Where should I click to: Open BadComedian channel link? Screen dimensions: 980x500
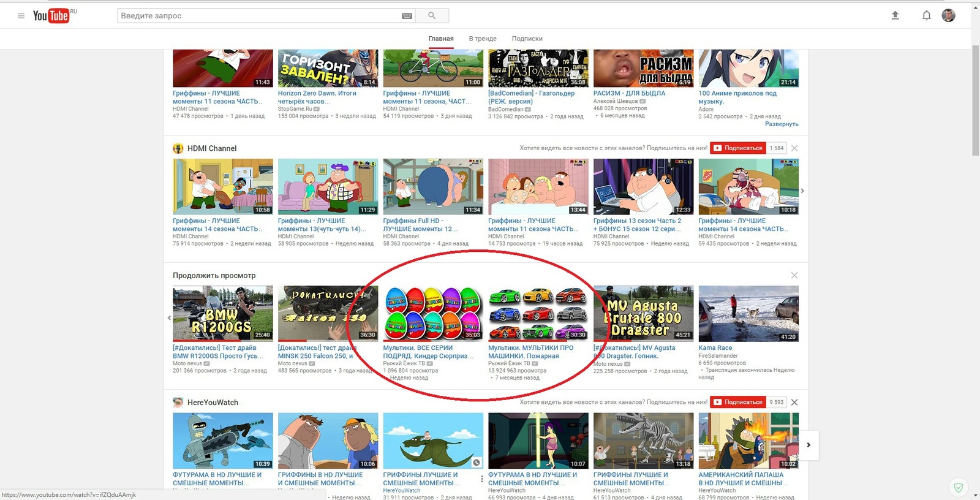tap(505, 110)
